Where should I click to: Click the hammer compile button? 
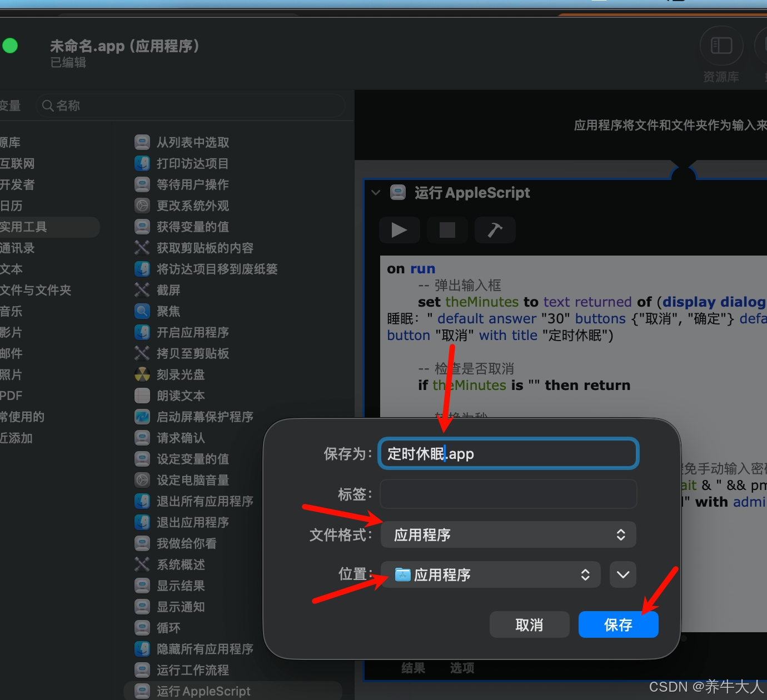(495, 230)
